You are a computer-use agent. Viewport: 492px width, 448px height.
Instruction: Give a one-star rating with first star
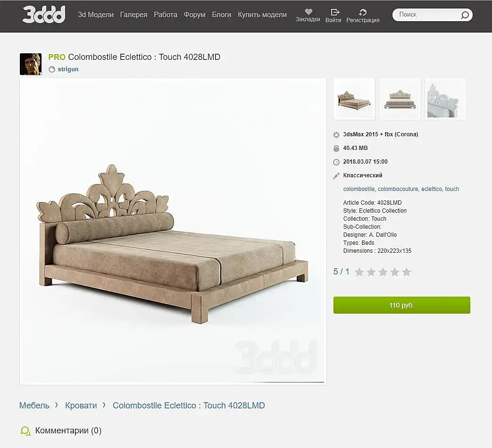click(x=359, y=272)
